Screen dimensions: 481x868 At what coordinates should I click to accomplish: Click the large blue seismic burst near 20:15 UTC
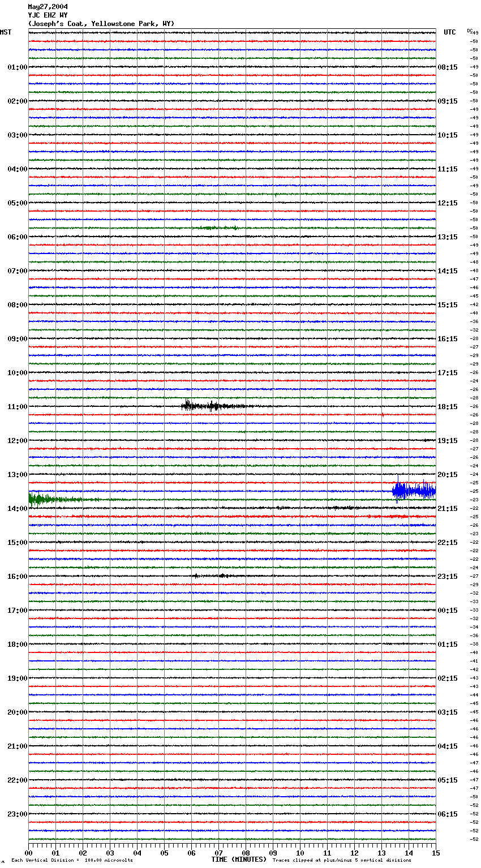414,491
